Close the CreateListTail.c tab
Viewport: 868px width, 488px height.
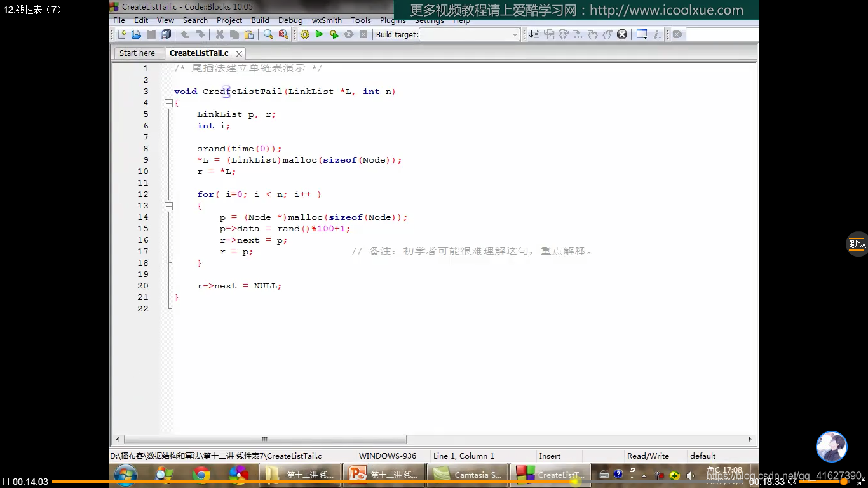tap(239, 54)
